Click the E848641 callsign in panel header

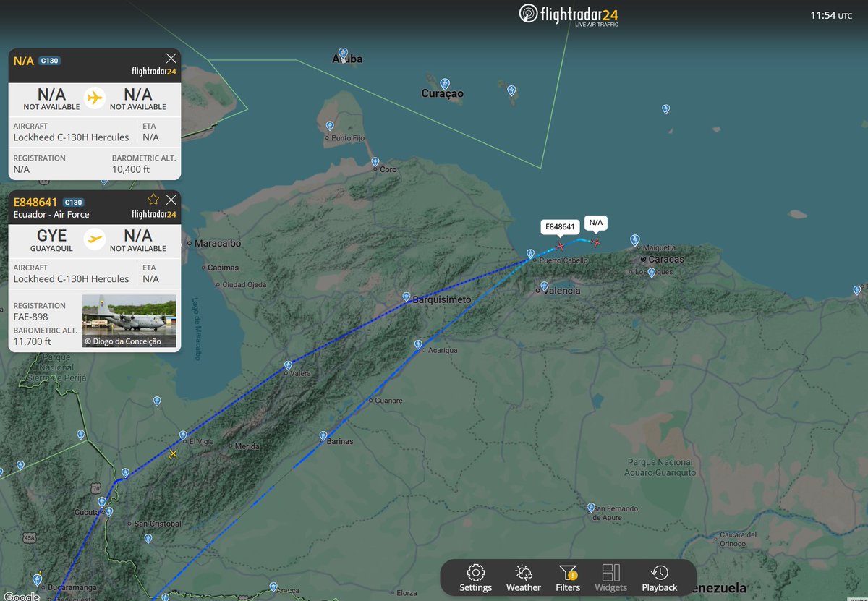[x=35, y=202]
